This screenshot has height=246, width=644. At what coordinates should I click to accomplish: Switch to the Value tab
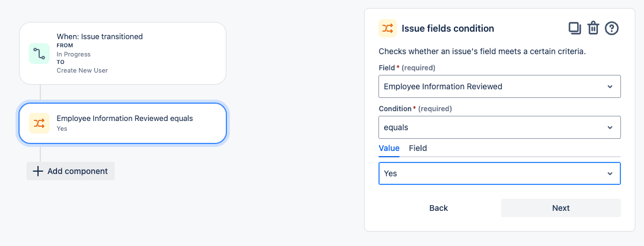click(x=389, y=148)
